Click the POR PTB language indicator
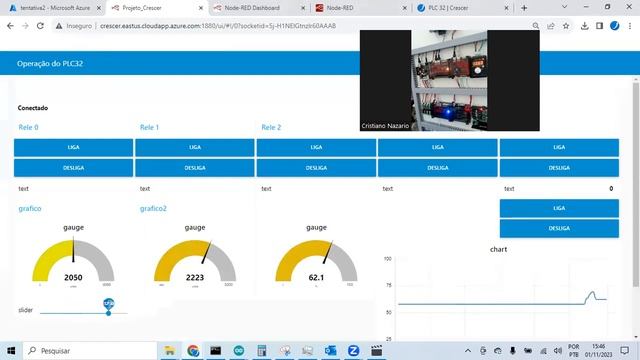Screen dimensions: 640x360 pos(573,351)
